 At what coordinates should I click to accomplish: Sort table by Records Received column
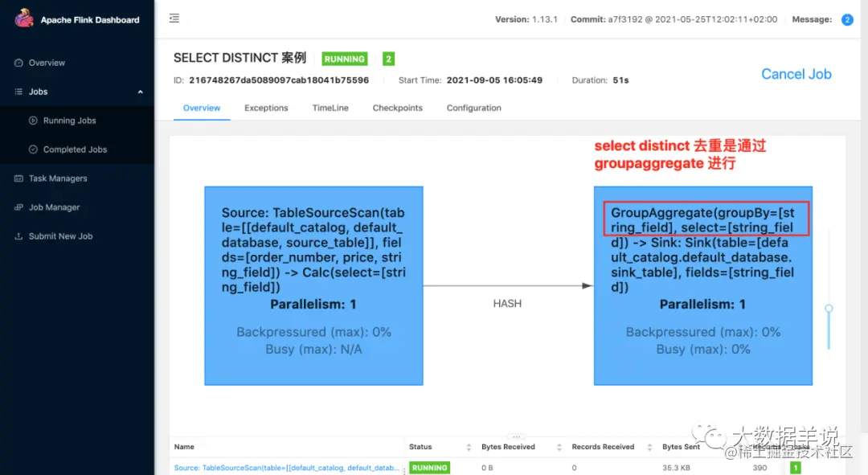pos(649,447)
